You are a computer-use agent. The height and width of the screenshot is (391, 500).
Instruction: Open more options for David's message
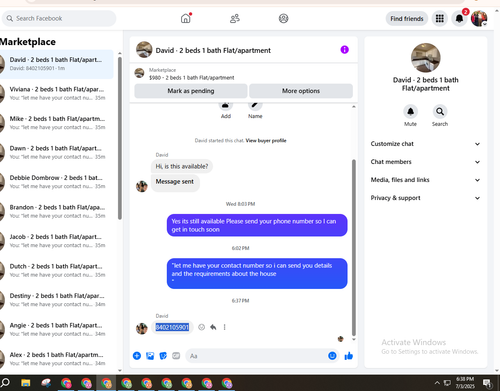click(x=224, y=327)
